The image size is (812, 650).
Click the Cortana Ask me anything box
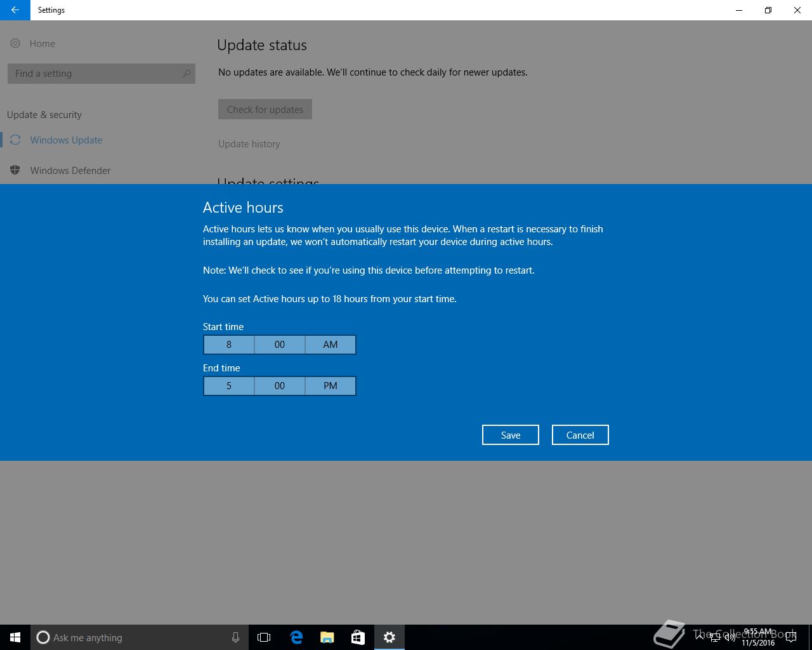[x=140, y=637]
